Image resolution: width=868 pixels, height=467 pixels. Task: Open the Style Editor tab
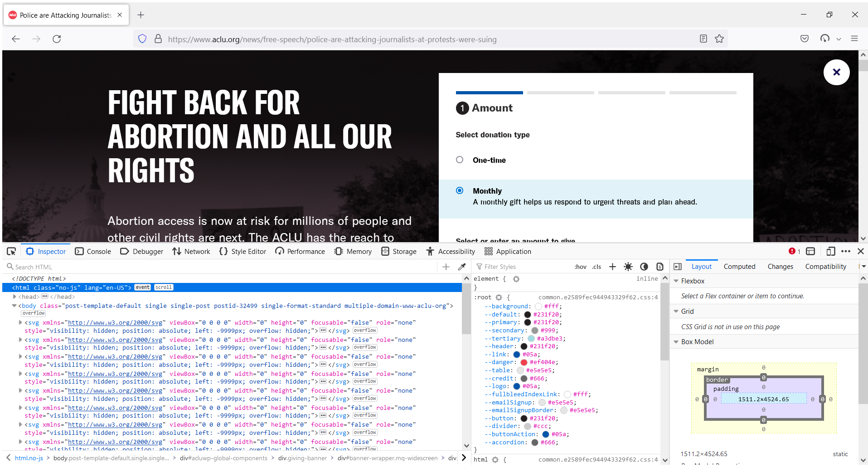(x=242, y=251)
